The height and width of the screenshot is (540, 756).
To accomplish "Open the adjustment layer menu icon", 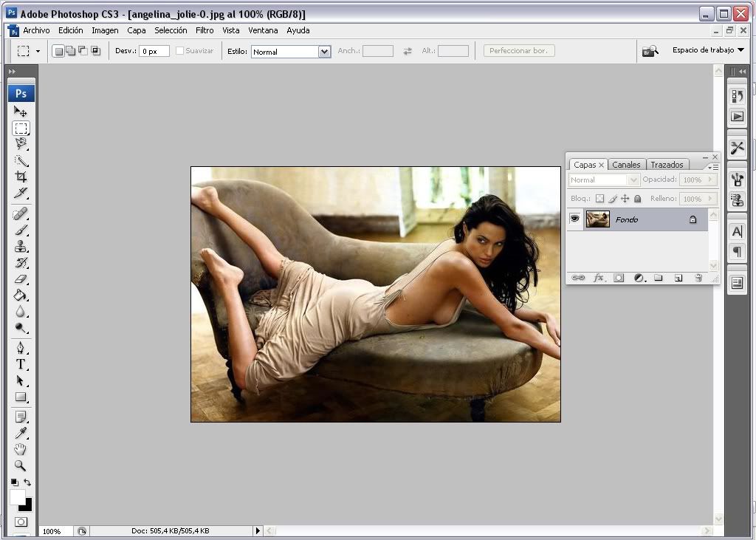I will pos(639,278).
